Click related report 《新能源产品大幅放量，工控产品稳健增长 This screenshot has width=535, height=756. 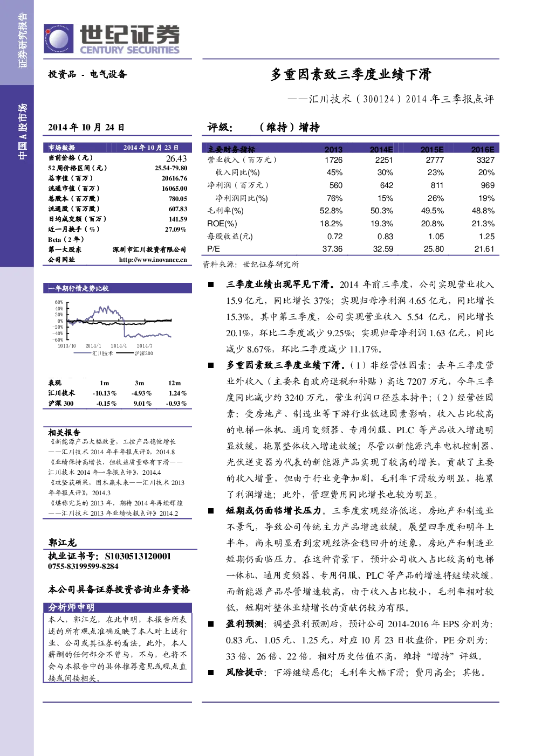tap(112, 442)
